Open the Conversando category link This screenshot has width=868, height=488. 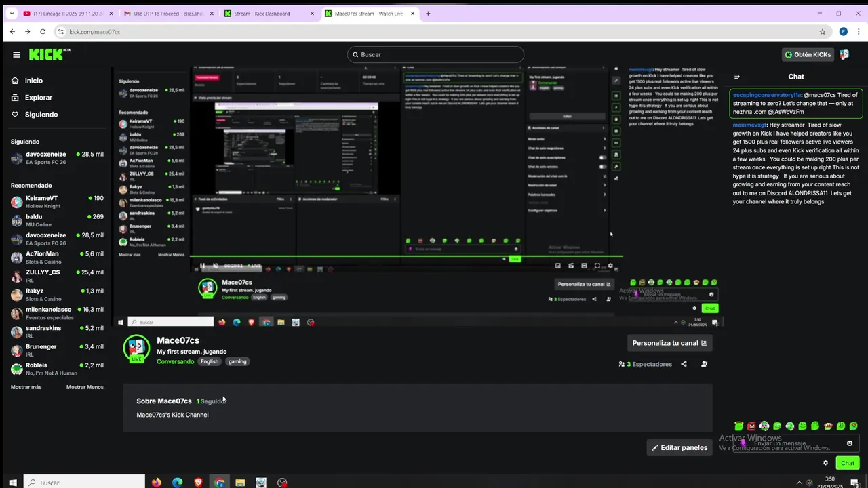pyautogui.click(x=175, y=361)
